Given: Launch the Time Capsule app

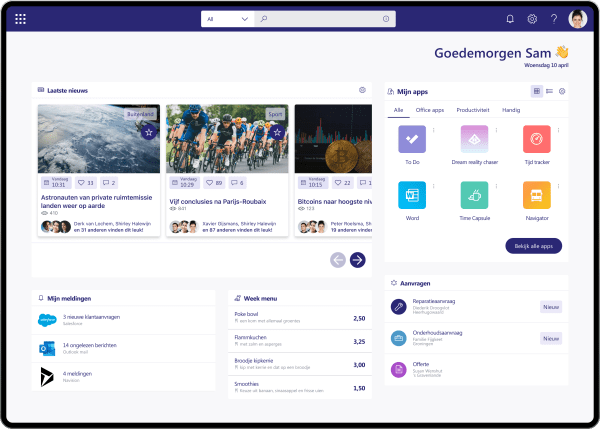Looking at the screenshot, I should (474, 194).
